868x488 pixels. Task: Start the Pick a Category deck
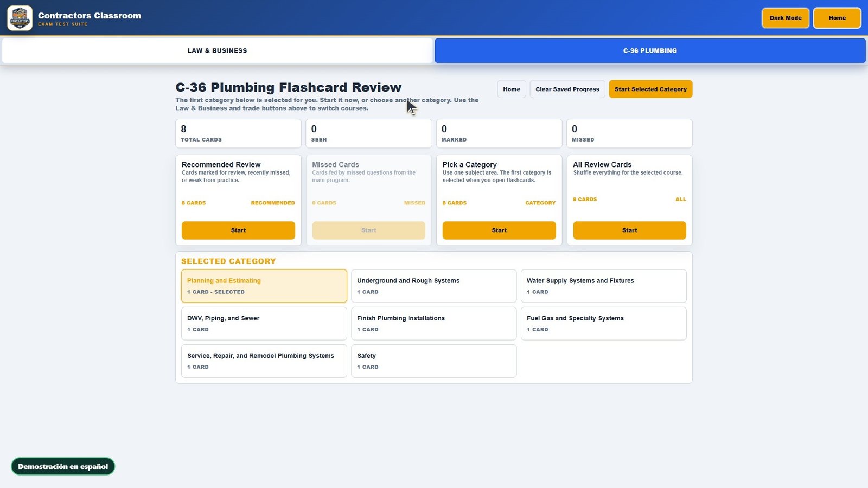[499, 230]
